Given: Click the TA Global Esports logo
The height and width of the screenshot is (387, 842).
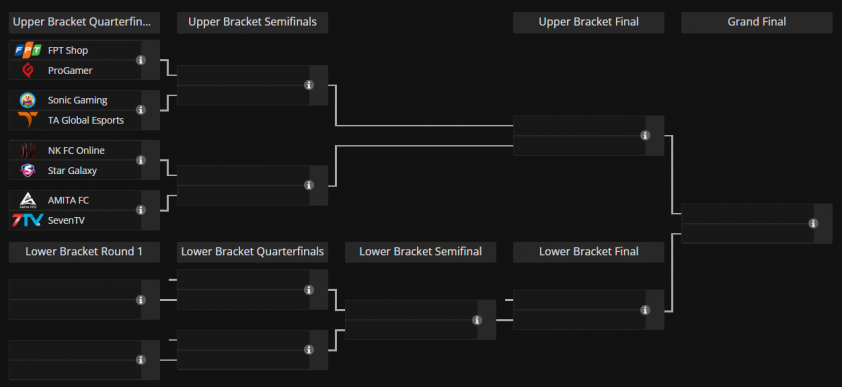Looking at the screenshot, I should click(x=27, y=120).
